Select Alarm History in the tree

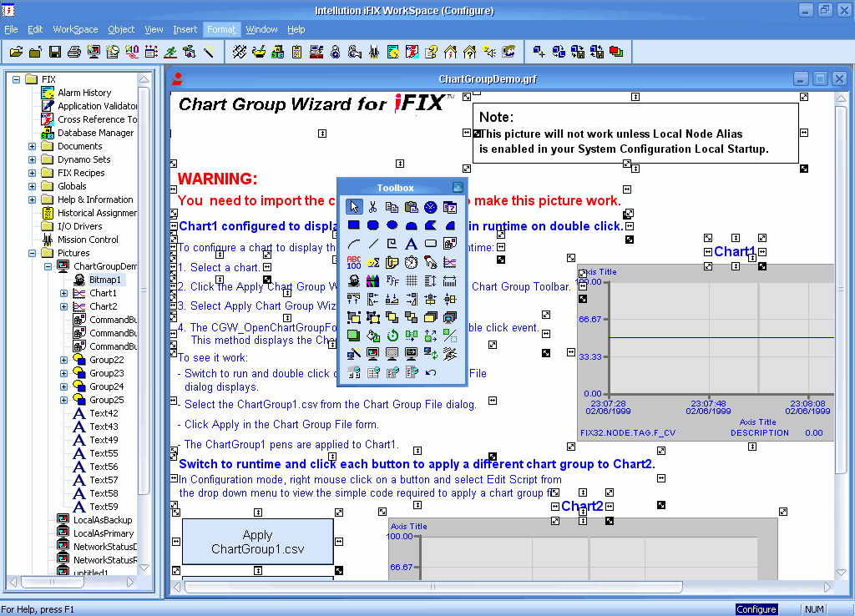pyautogui.click(x=84, y=93)
